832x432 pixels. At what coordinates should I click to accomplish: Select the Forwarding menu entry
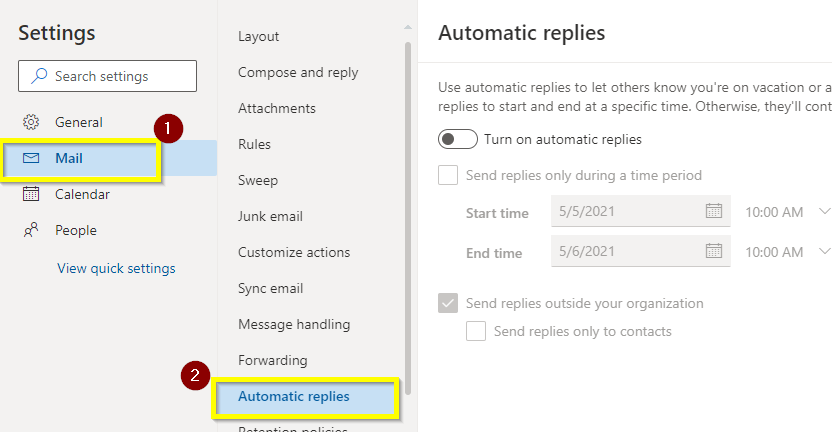273,360
